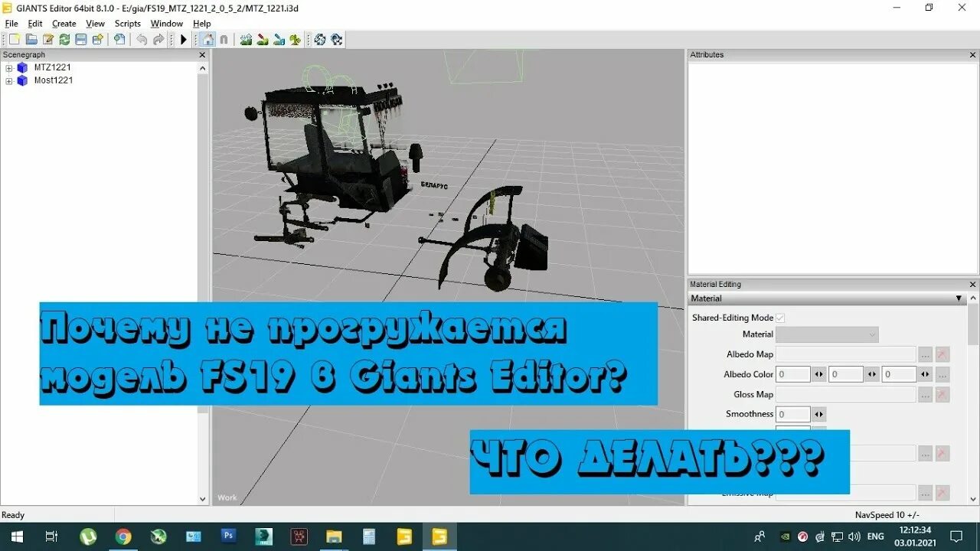This screenshot has height=551, width=980.
Task: Open File Explorer from the taskbar
Action: click(334, 536)
